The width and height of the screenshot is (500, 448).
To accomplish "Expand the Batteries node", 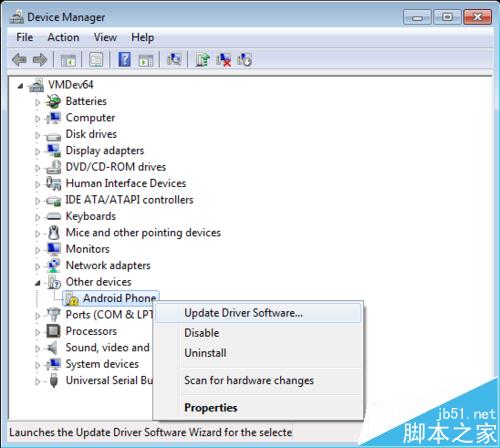I will (x=38, y=102).
